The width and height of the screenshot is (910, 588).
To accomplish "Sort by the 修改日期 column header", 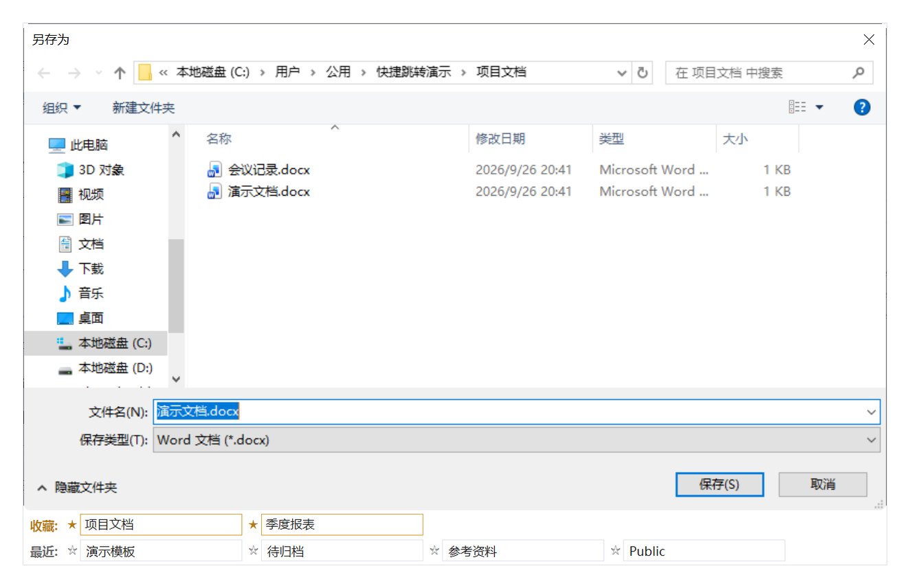I will [531, 139].
